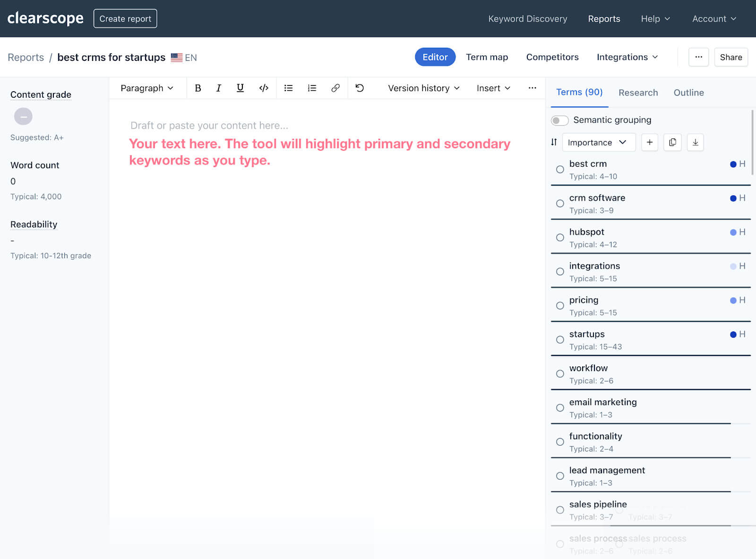Open Keyword Discovery from the top navigation

point(527,18)
